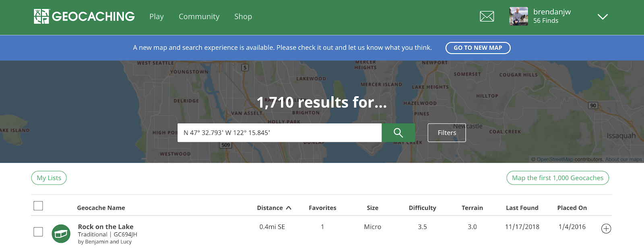Sort by Terrain column header
Image resolution: width=644 pixels, height=250 pixels.
pos(472,208)
